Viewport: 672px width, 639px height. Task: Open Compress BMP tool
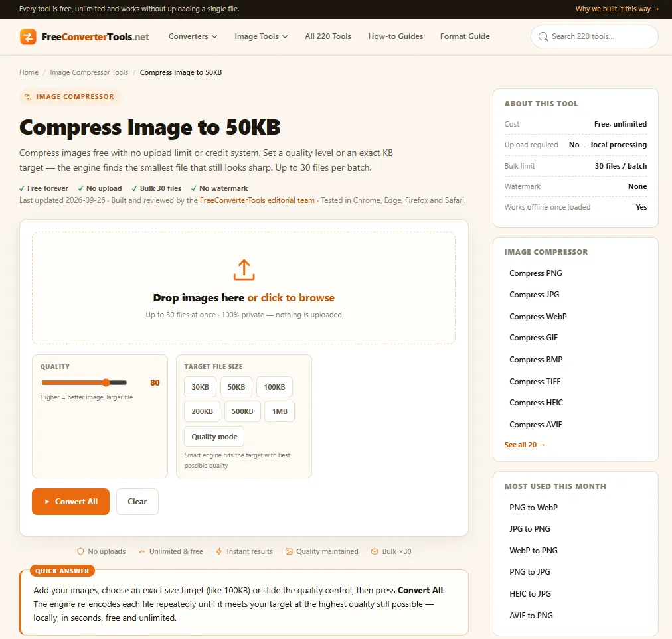click(x=536, y=360)
